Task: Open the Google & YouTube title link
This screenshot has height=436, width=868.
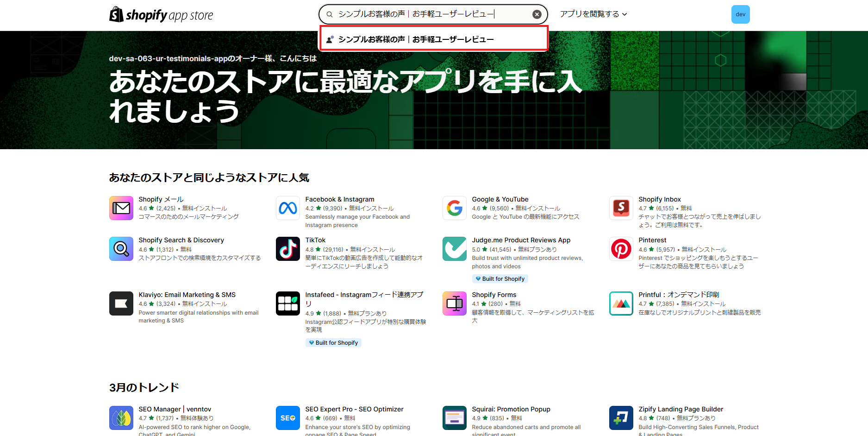Action: point(500,199)
